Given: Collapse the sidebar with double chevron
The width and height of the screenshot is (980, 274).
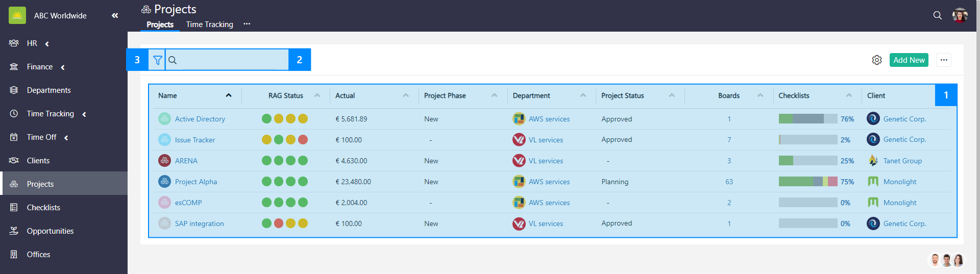Looking at the screenshot, I should 115,15.
